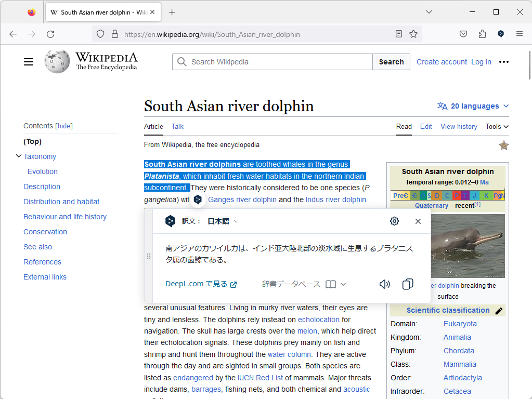Select View history

[458, 126]
